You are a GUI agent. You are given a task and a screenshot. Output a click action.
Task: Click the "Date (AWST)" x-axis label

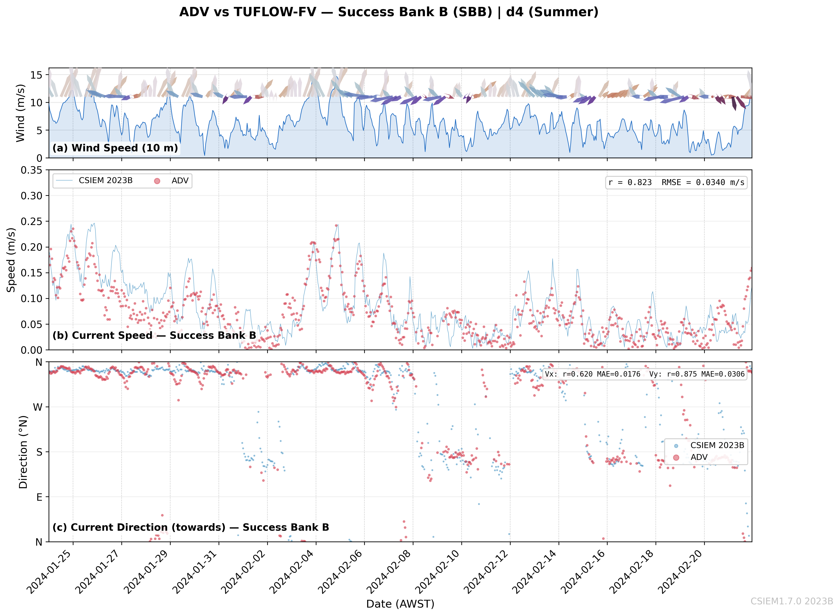[400, 604]
